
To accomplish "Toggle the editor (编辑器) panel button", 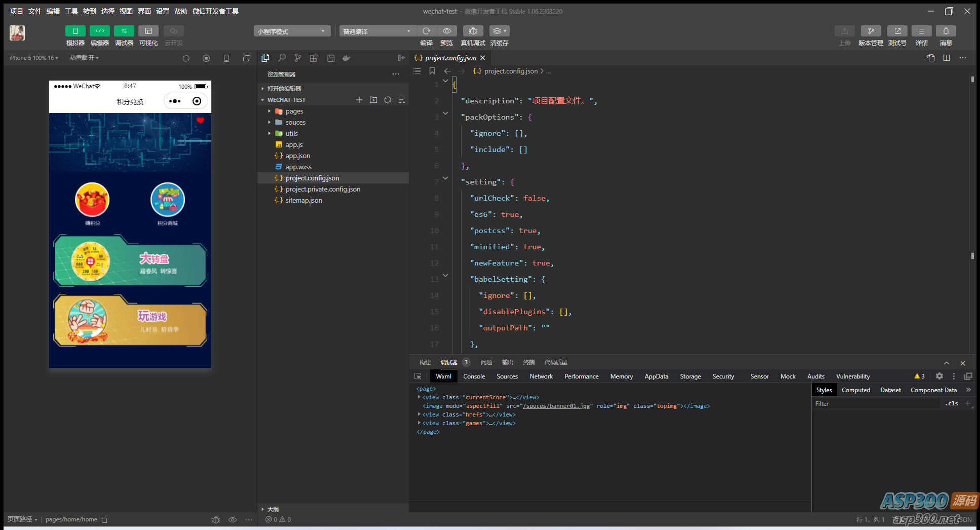I will pos(99,31).
